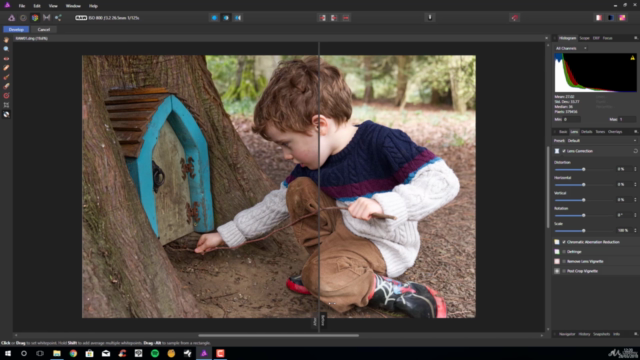Switch to the Scope tab
This screenshot has width=640, height=360.
pyautogui.click(x=584, y=38)
